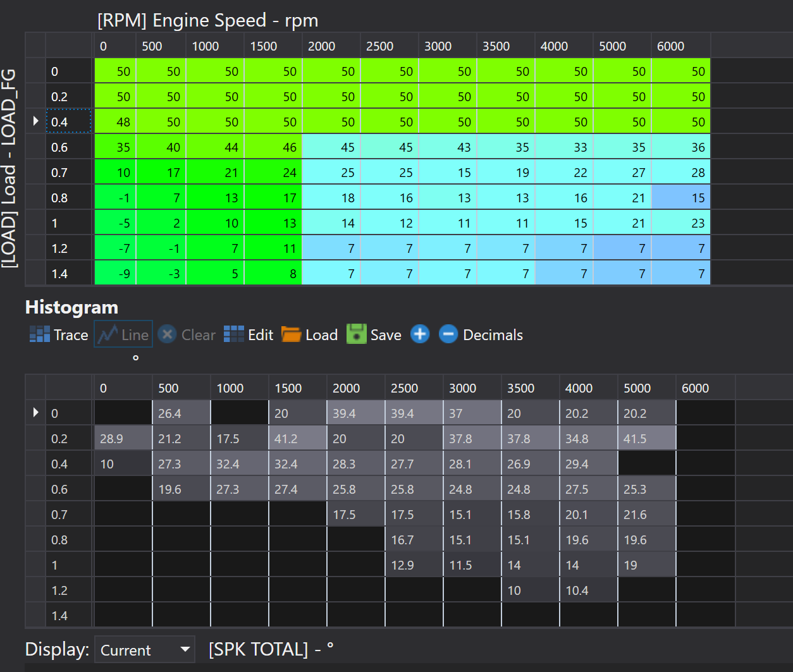The image size is (793, 672).
Task: Click the Load button label
Action: point(322,335)
